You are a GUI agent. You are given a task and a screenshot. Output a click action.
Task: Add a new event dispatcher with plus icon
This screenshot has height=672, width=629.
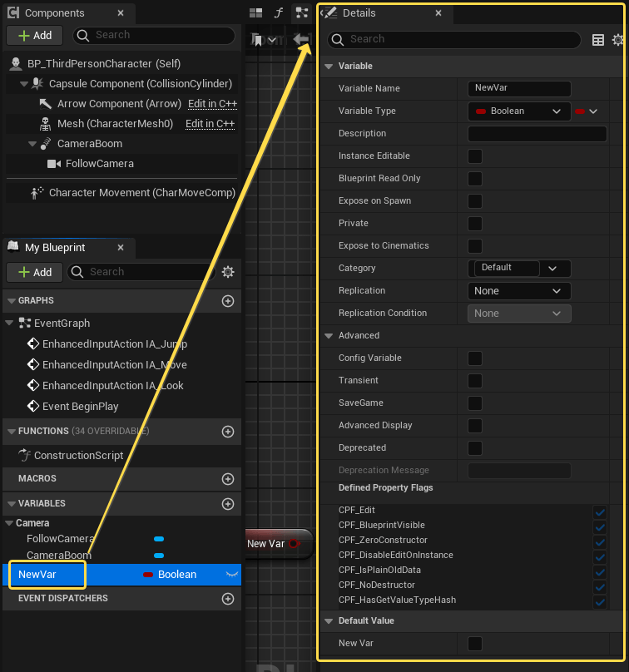(x=228, y=599)
